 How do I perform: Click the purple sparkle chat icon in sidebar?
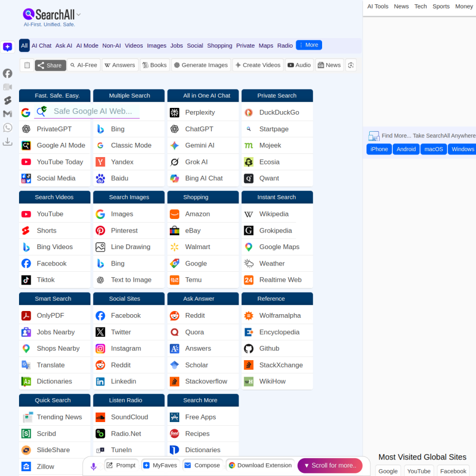(x=7, y=47)
